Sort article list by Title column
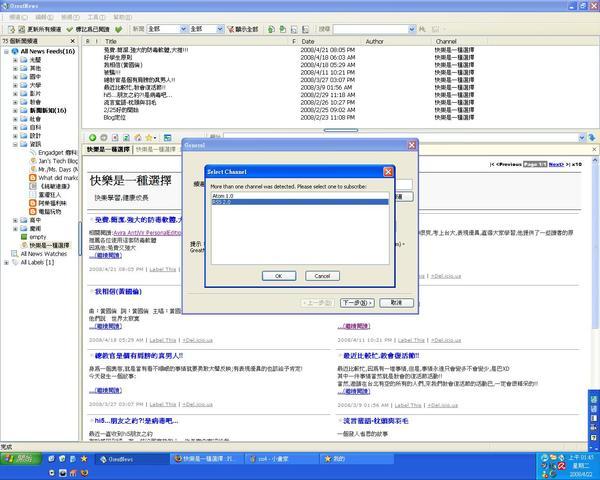Viewport: 600px width, 480px height. 111,41
